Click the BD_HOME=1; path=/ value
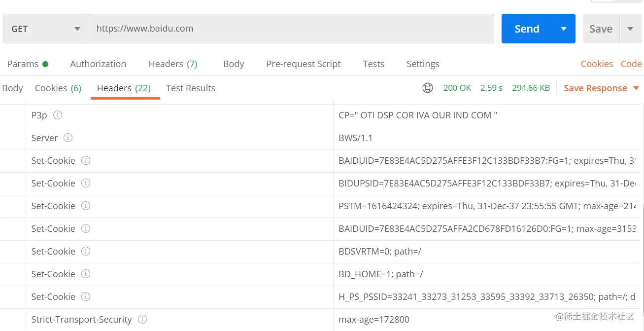 381,274
